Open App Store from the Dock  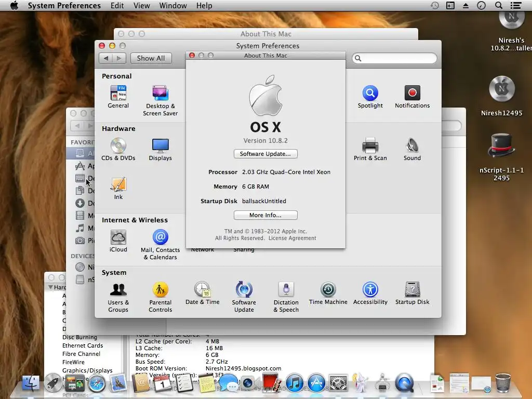point(316,383)
